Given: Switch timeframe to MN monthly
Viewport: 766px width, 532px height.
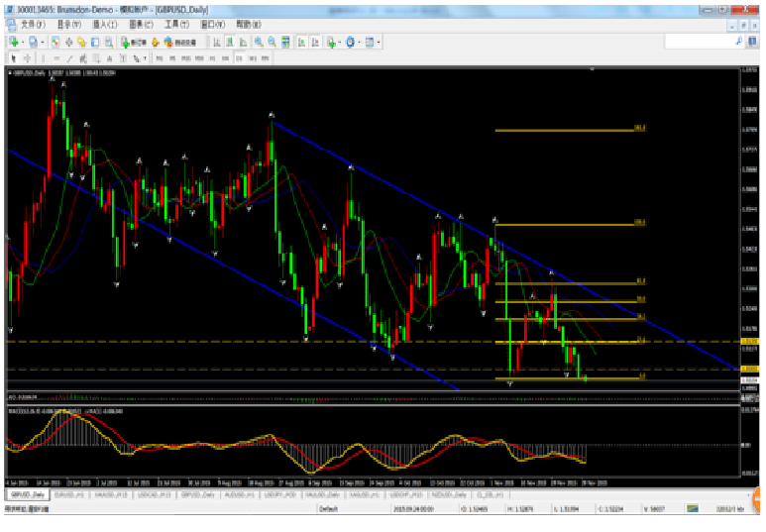Looking at the screenshot, I should click(265, 58).
